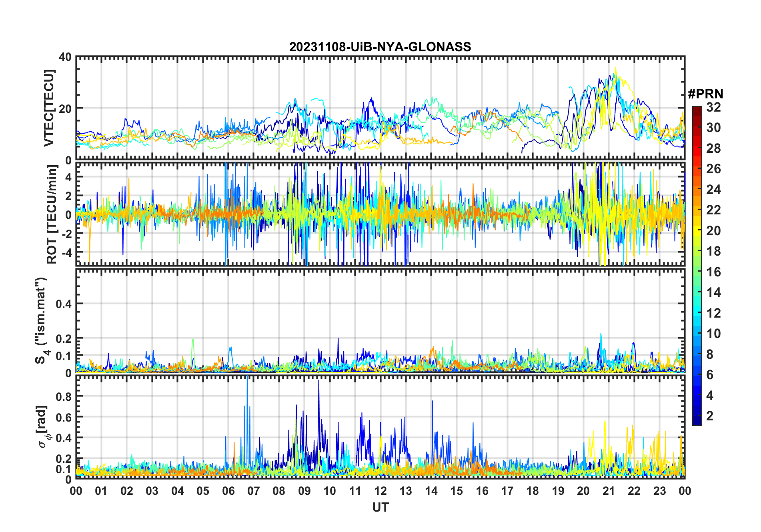Select ROT axis tick label -4
761x532 pixels.
pos(66,253)
